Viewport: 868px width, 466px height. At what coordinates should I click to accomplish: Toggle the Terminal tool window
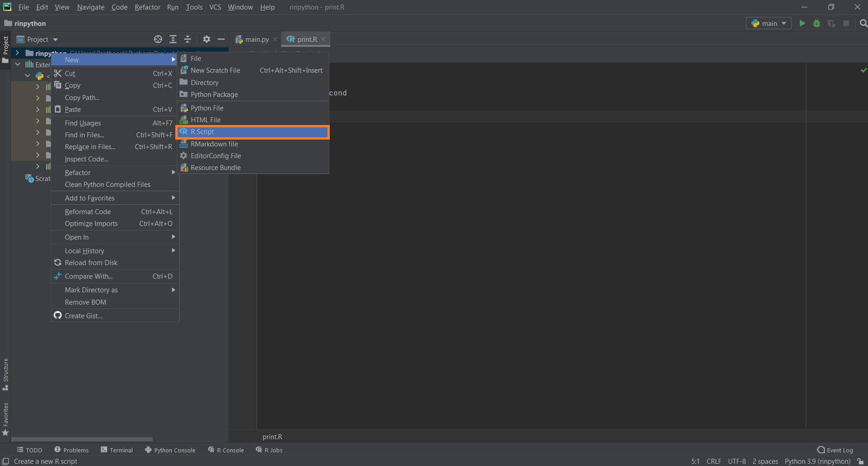[117, 450]
